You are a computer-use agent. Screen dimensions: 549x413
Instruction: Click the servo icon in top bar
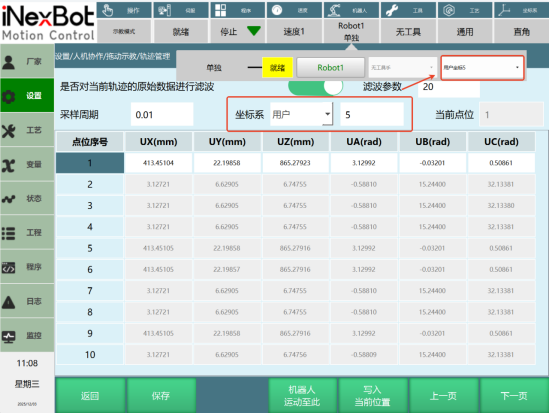(x=164, y=10)
